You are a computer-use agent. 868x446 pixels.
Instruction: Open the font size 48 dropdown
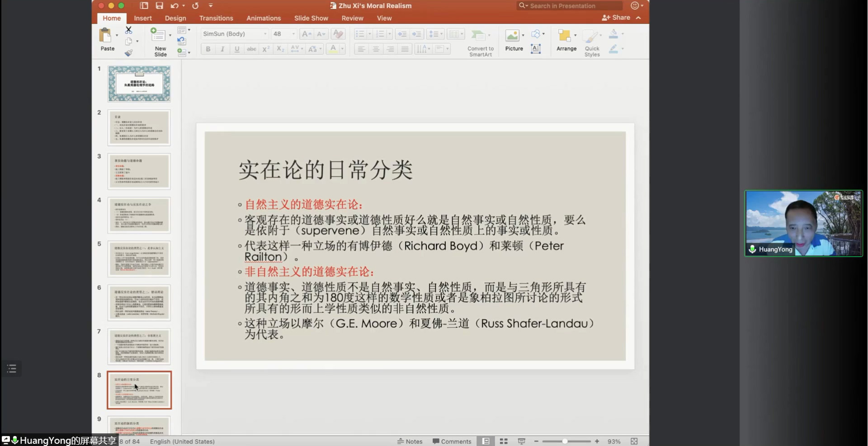293,34
